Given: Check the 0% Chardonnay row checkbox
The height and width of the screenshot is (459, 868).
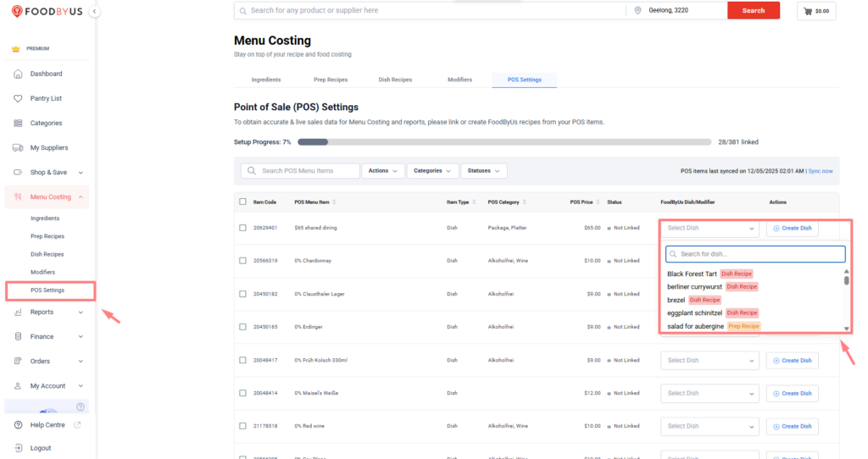Looking at the screenshot, I should pos(242,261).
